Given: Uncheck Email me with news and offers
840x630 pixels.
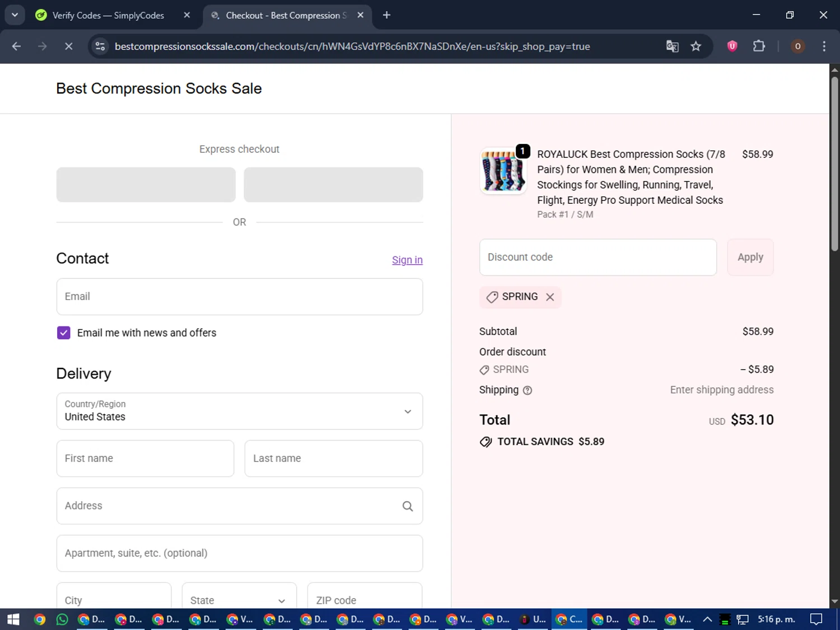Looking at the screenshot, I should coord(64,333).
